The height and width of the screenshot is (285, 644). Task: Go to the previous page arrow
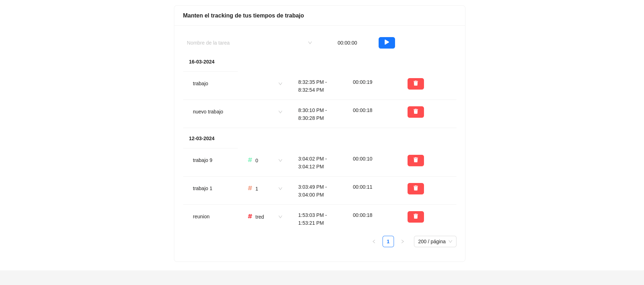point(374,241)
